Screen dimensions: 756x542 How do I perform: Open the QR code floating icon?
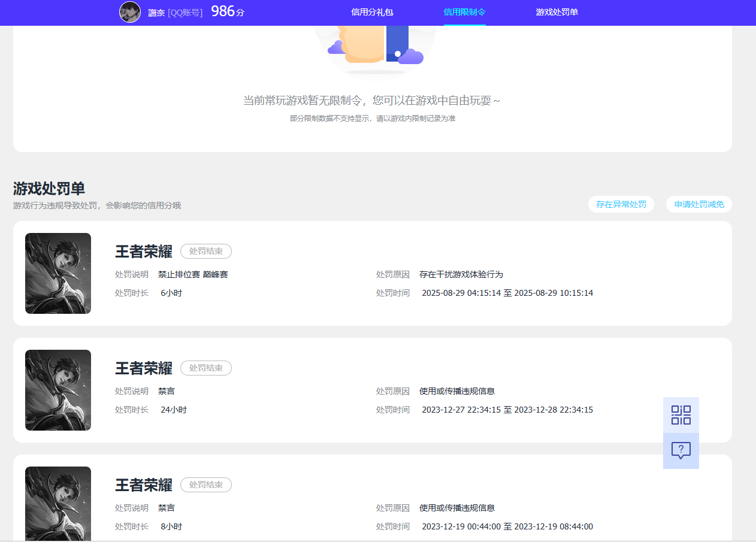pyautogui.click(x=681, y=415)
